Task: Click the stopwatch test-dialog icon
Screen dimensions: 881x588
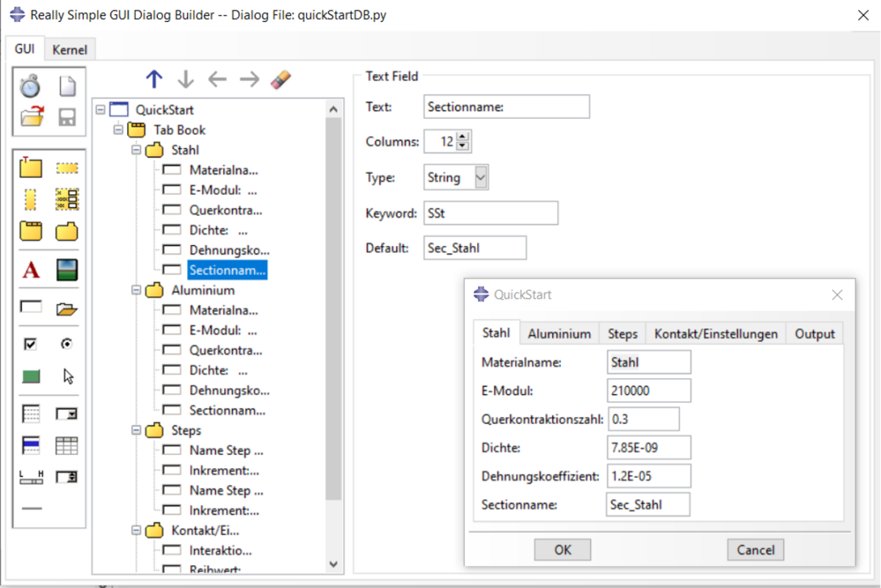Action: [x=30, y=87]
